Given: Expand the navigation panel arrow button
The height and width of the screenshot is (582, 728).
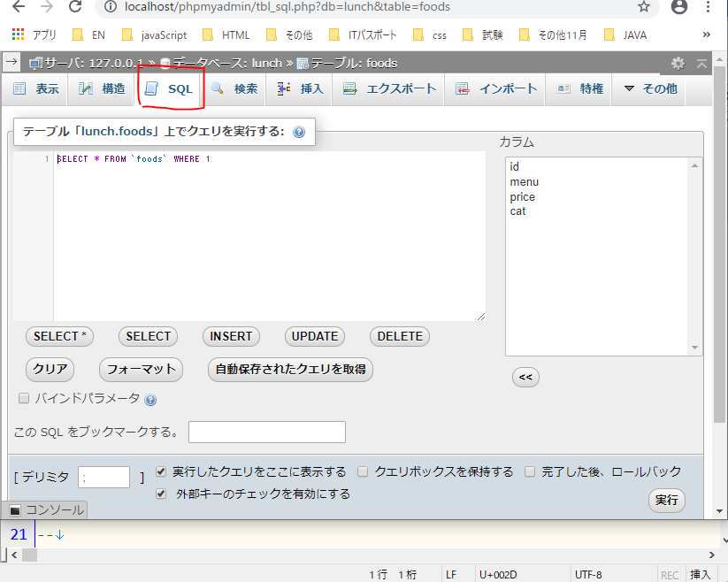Looking at the screenshot, I should pyautogui.click(x=11, y=62).
